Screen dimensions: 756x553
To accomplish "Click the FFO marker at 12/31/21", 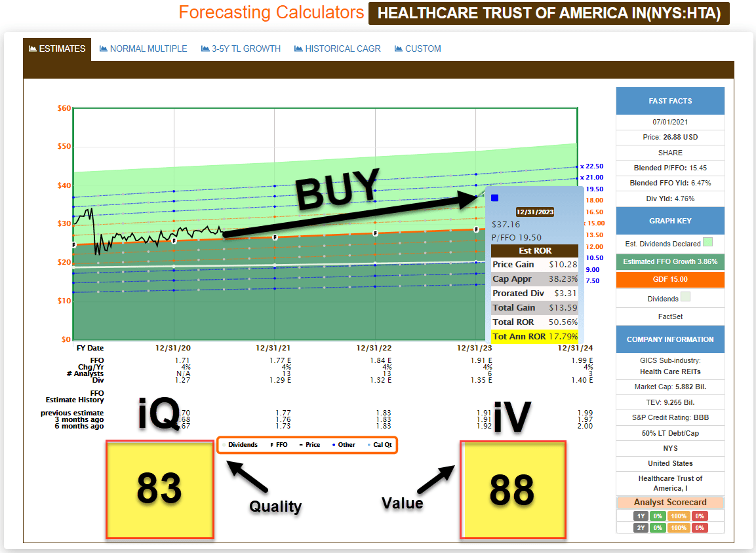I will pos(275,237).
